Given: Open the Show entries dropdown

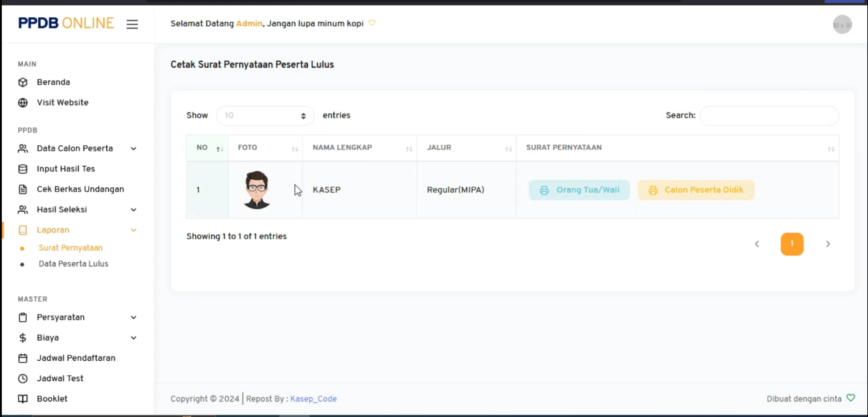Looking at the screenshot, I should tap(265, 115).
